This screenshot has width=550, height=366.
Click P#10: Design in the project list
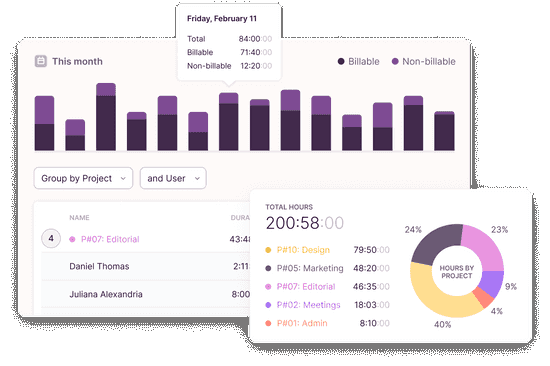point(303,250)
